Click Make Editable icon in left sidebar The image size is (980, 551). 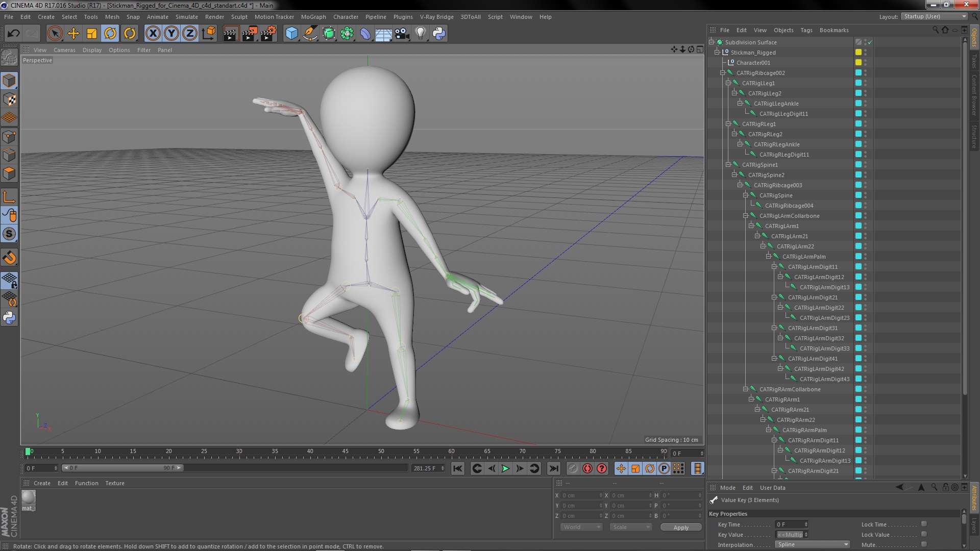[9, 58]
